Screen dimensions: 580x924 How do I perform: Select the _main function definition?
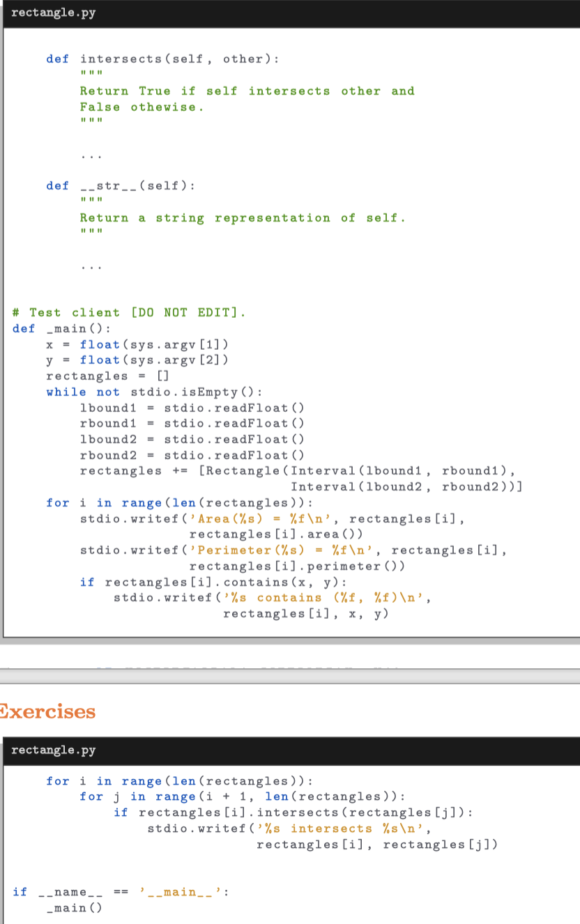pyautogui.click(x=56, y=328)
